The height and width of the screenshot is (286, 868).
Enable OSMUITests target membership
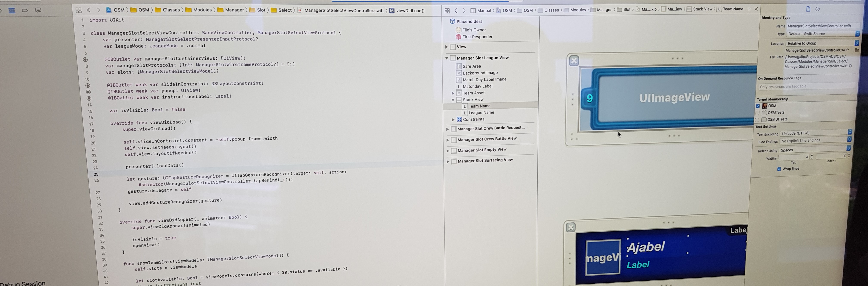tap(757, 119)
